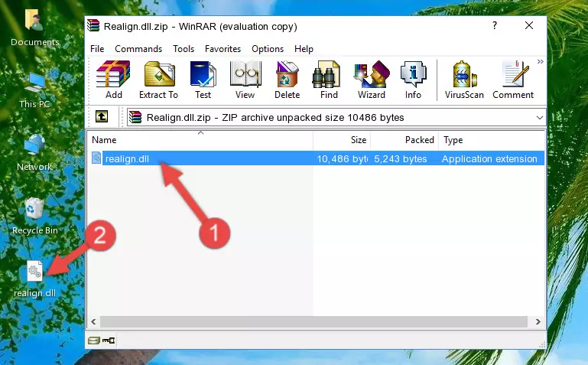Sort by the Type column header
The image size is (588, 365).
[x=491, y=140]
